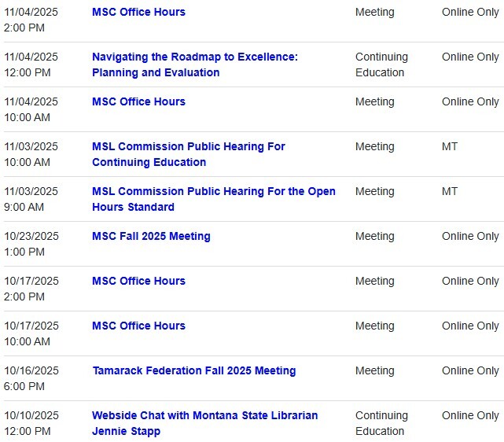504x442 pixels.
Task: Open Navigating the Roadmap to Excellence event
Action: click(x=194, y=57)
